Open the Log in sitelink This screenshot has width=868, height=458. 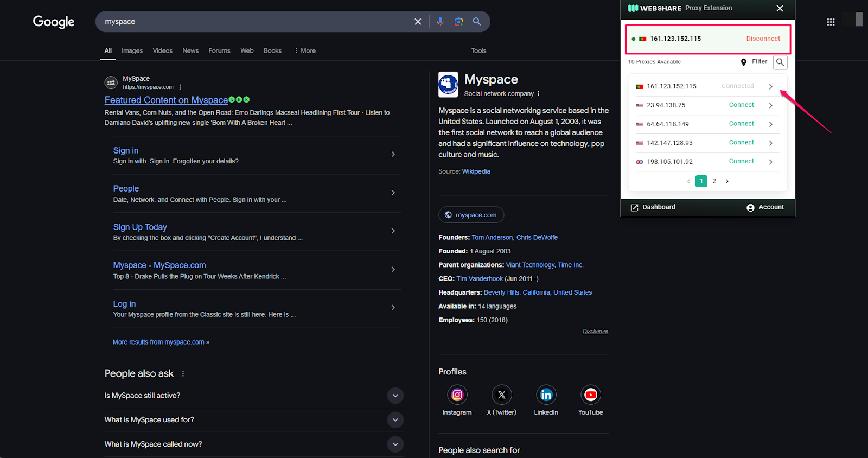click(x=124, y=303)
